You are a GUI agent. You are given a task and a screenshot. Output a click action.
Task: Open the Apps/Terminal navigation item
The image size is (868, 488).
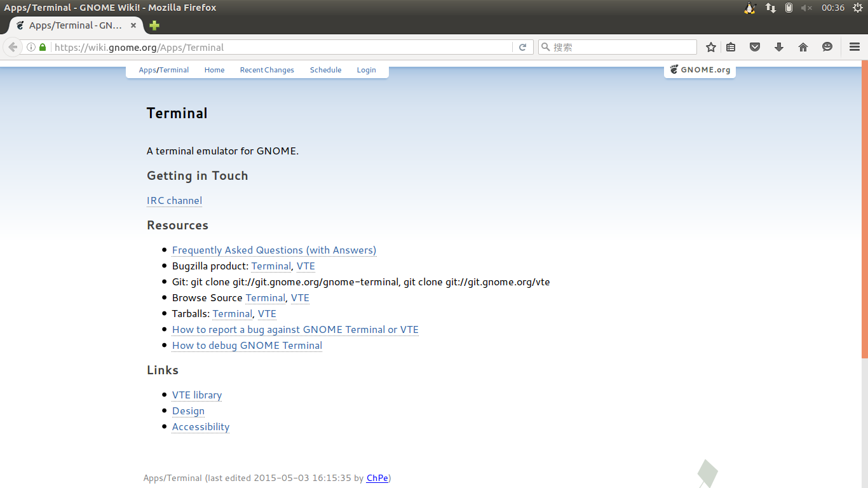click(x=164, y=70)
